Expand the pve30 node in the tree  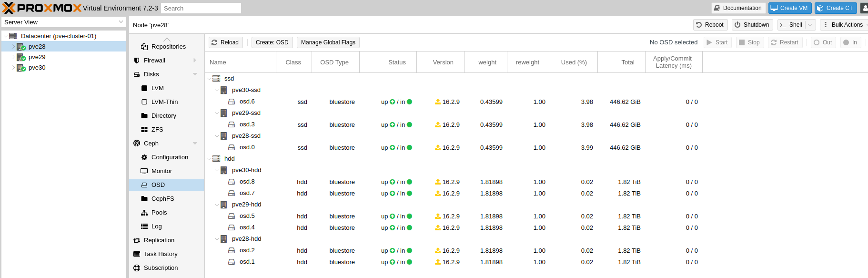coord(13,68)
